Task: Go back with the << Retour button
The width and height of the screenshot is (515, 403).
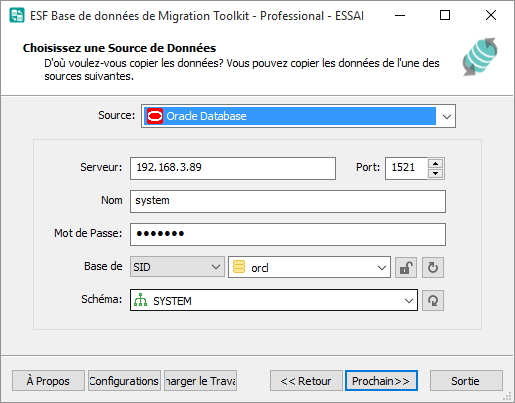Action: [306, 380]
